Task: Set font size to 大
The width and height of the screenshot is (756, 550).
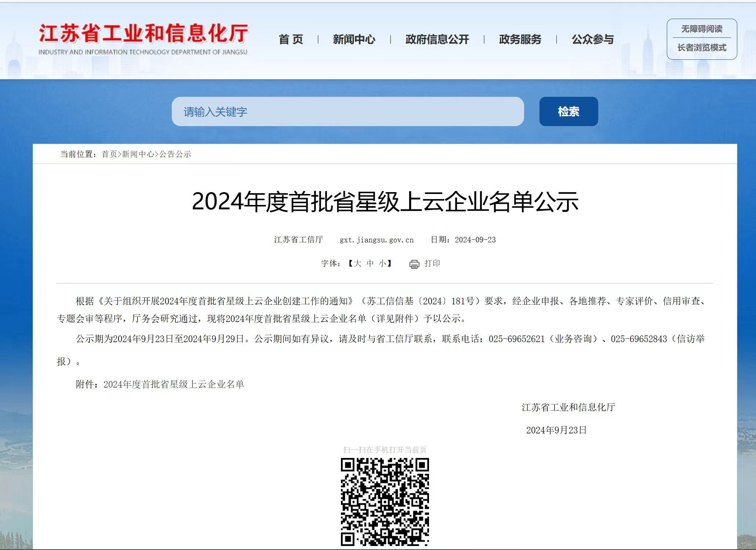Action: click(358, 263)
